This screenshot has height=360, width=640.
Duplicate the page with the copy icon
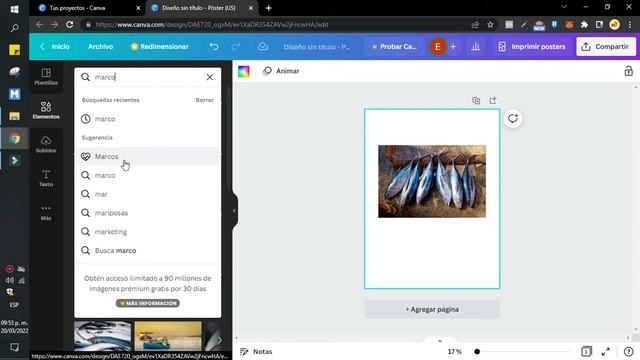476,100
